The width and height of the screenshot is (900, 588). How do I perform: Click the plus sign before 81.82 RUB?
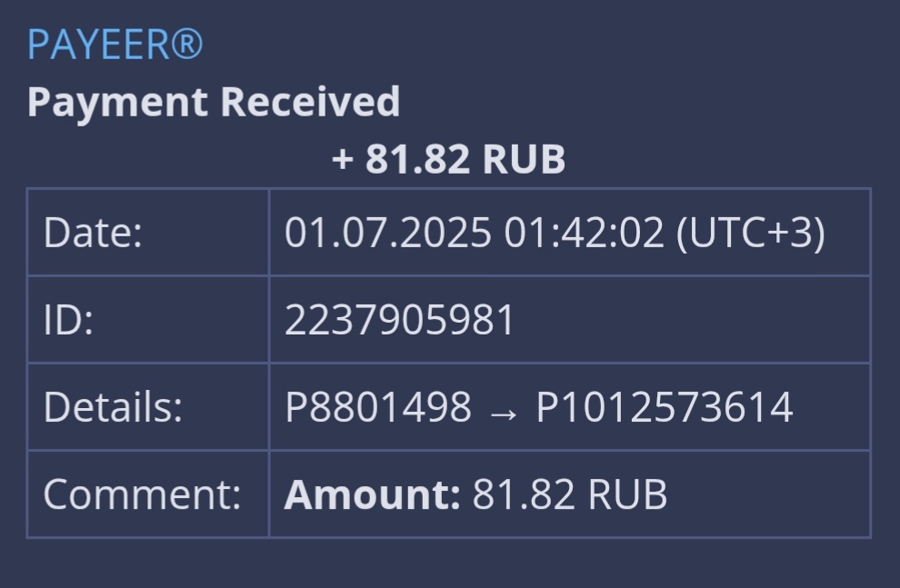(x=342, y=159)
